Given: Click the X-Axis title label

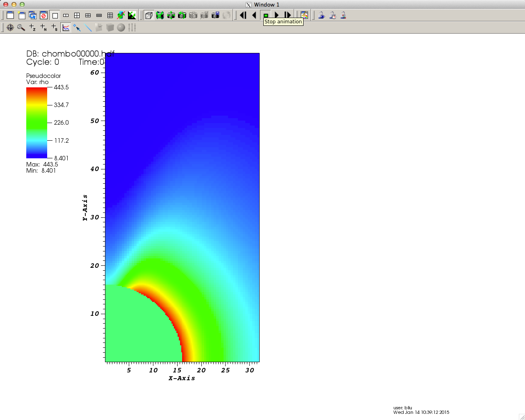Looking at the screenshot, I should [x=182, y=378].
